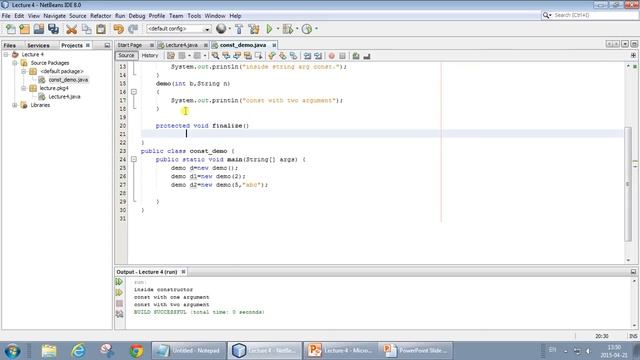Screen dimensions: 640x360
Task: Run the project with green play icon
Action: [x=269, y=29]
